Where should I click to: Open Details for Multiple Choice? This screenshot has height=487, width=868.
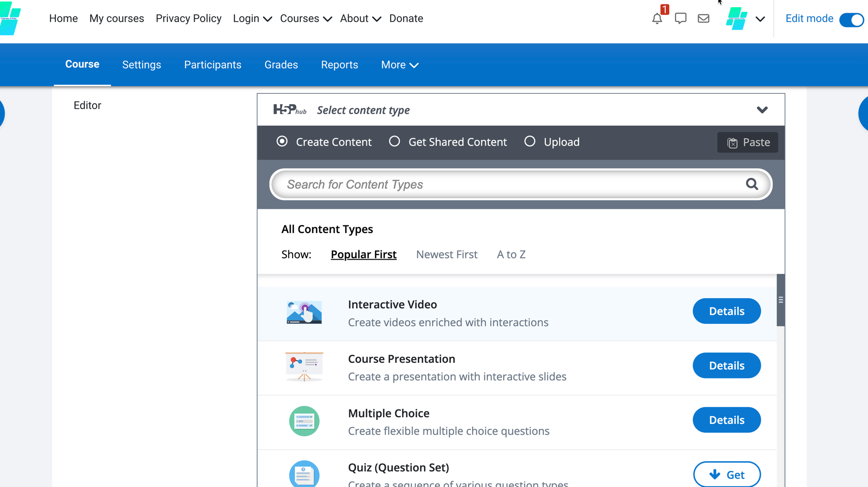727,420
